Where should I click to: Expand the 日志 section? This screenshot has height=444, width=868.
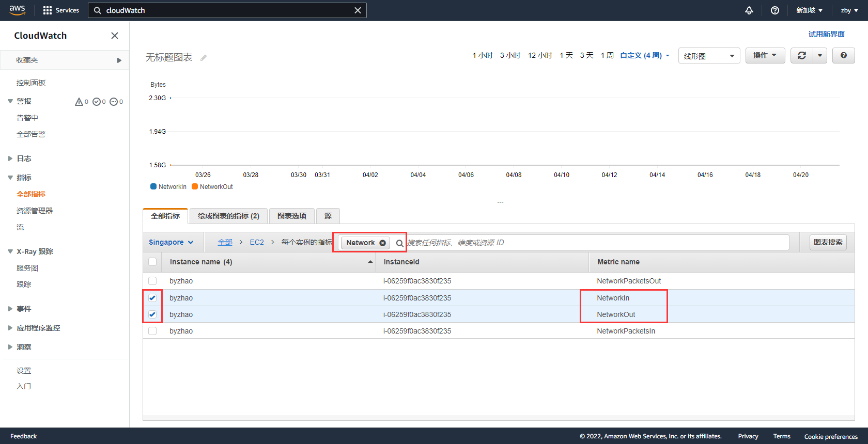[x=10, y=158]
